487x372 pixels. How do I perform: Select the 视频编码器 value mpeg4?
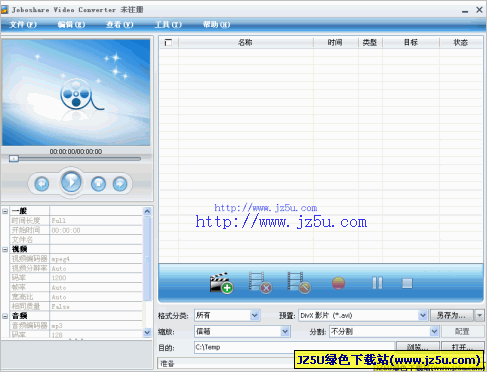point(96,259)
